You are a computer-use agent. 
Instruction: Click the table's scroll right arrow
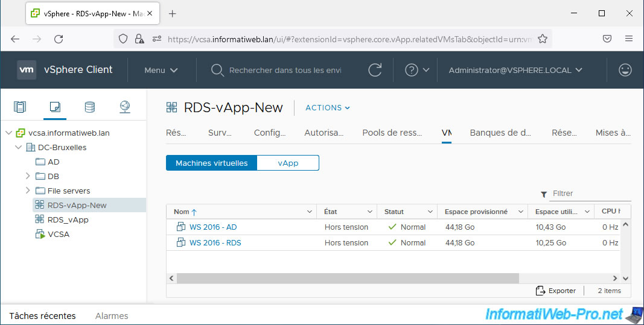click(615, 278)
